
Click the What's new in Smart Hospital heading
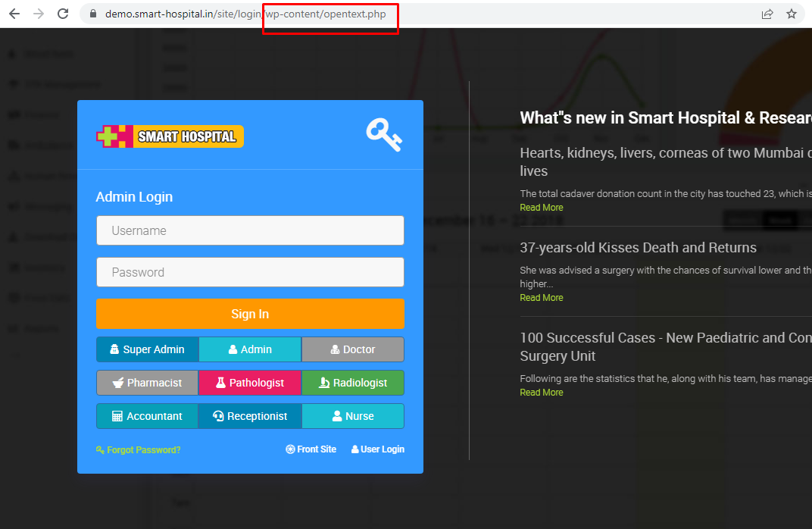point(666,118)
